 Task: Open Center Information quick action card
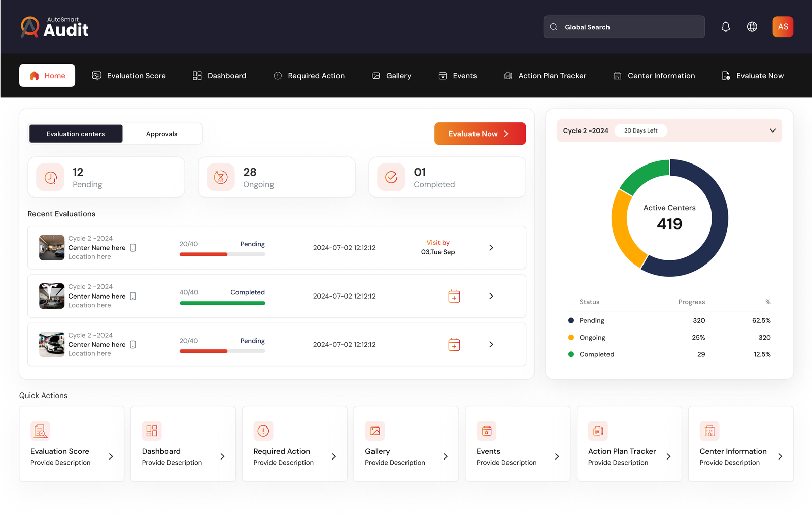(x=740, y=444)
